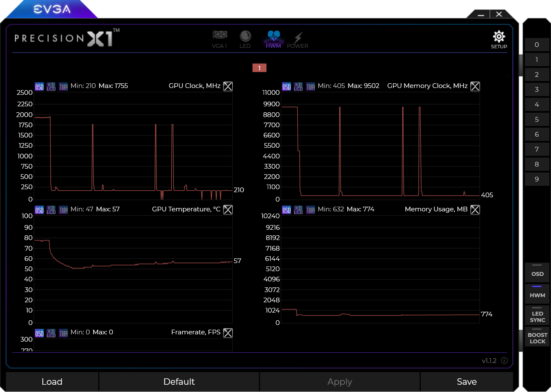This screenshot has height=392, width=551.
Task: Toggle OSD for Memory Usage graph
Action: [x=287, y=210]
